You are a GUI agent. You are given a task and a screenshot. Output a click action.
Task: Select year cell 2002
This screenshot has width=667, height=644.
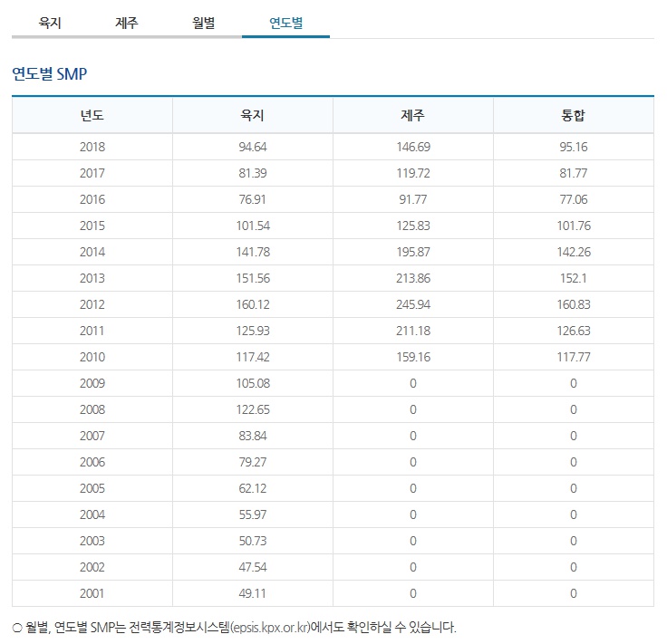coord(92,568)
